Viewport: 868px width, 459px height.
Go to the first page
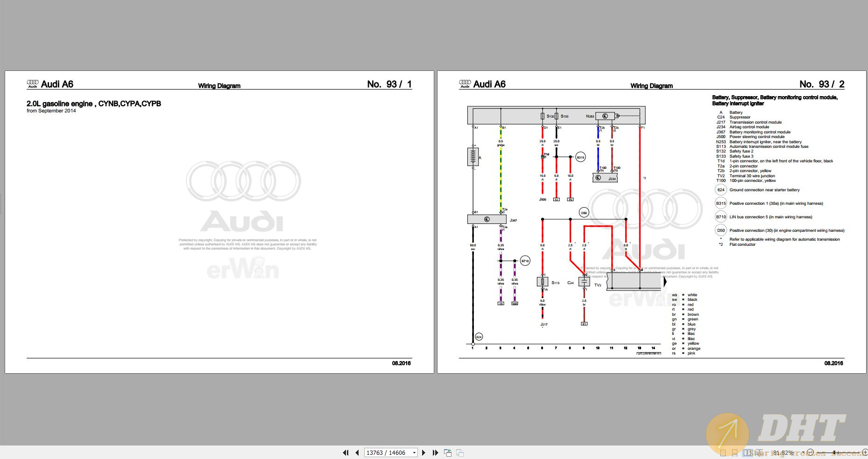346,452
